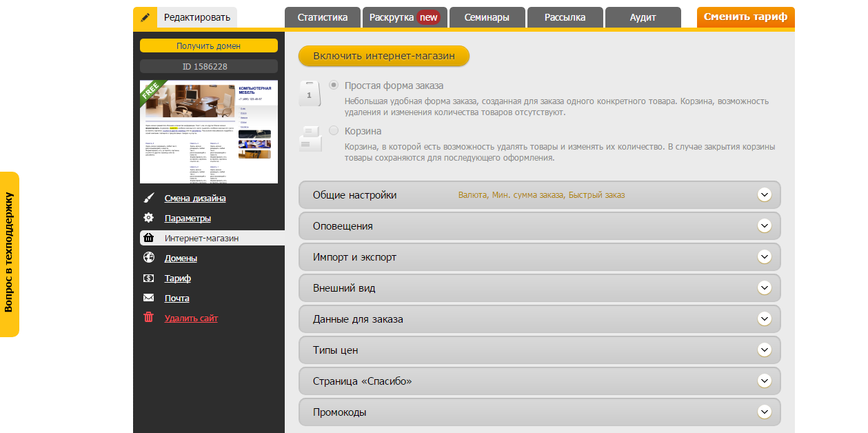Expand Типы цен chevron
Screen dimensions: 868x433
click(x=764, y=350)
